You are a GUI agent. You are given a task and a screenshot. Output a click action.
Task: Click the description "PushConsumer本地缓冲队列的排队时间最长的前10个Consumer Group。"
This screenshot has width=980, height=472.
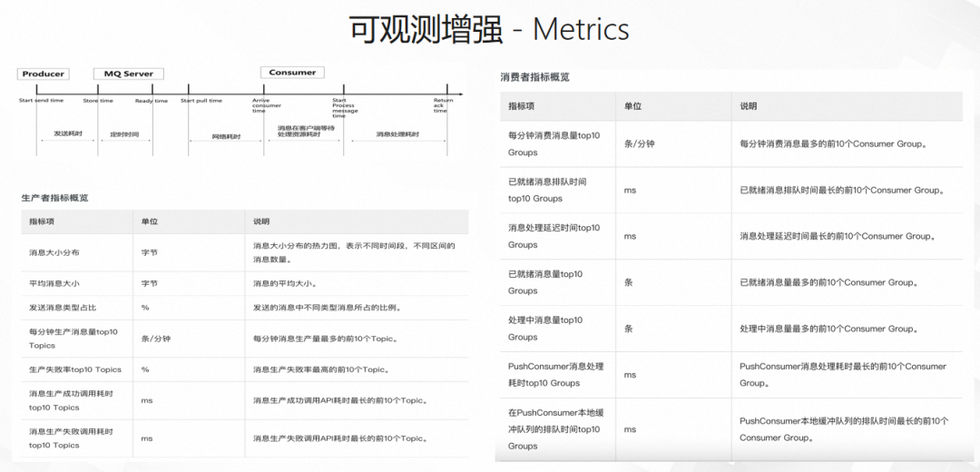(845, 428)
